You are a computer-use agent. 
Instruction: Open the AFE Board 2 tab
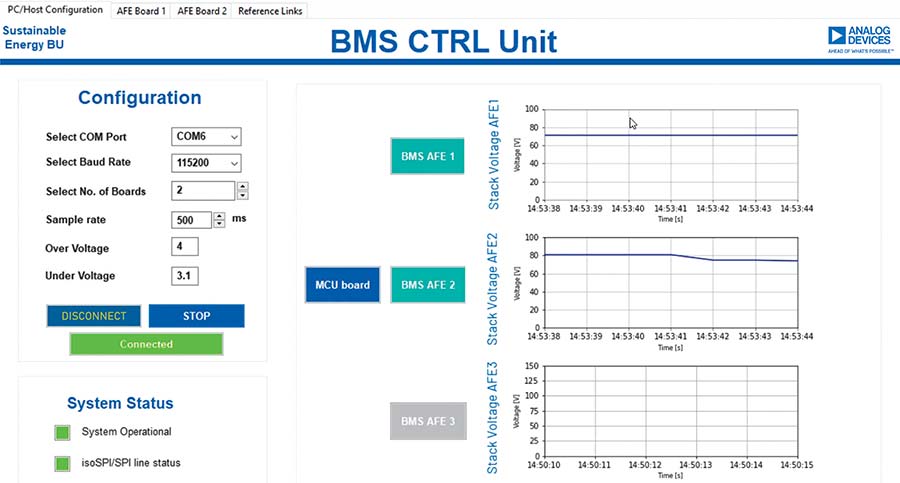click(x=201, y=11)
